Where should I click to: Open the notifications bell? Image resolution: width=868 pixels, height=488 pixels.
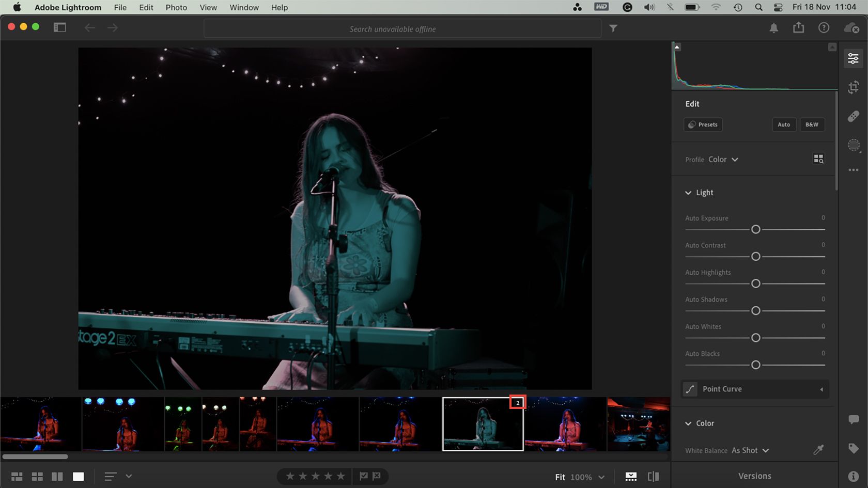(773, 28)
